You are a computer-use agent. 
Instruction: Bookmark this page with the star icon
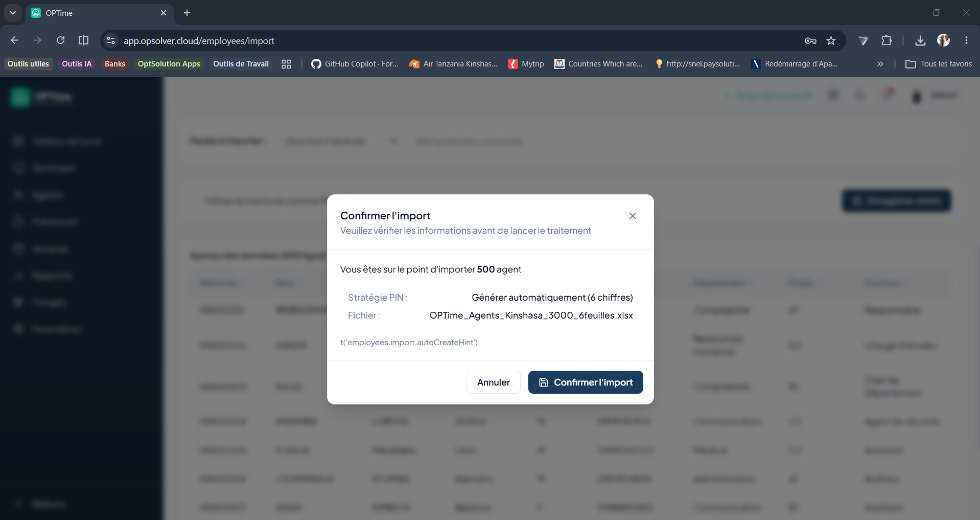[831, 40]
